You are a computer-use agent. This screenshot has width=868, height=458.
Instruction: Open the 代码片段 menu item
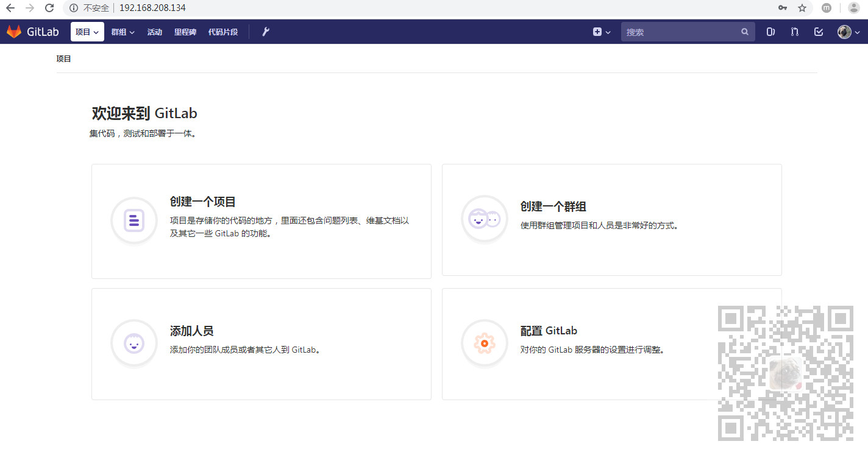click(x=223, y=32)
